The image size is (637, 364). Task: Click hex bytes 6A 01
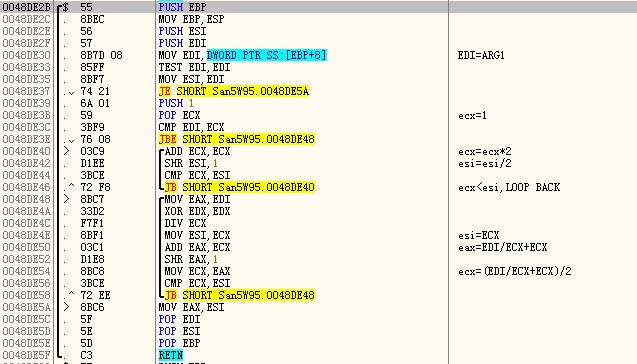pos(95,103)
